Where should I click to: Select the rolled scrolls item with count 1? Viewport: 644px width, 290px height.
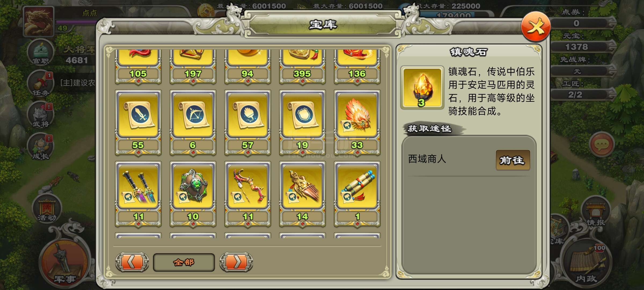357,194
